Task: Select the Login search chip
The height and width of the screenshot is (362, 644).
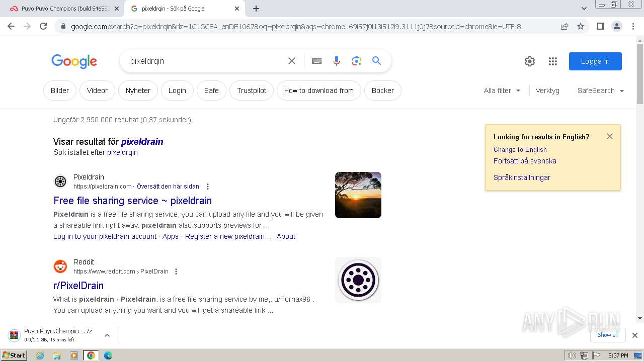Action: click(x=177, y=90)
